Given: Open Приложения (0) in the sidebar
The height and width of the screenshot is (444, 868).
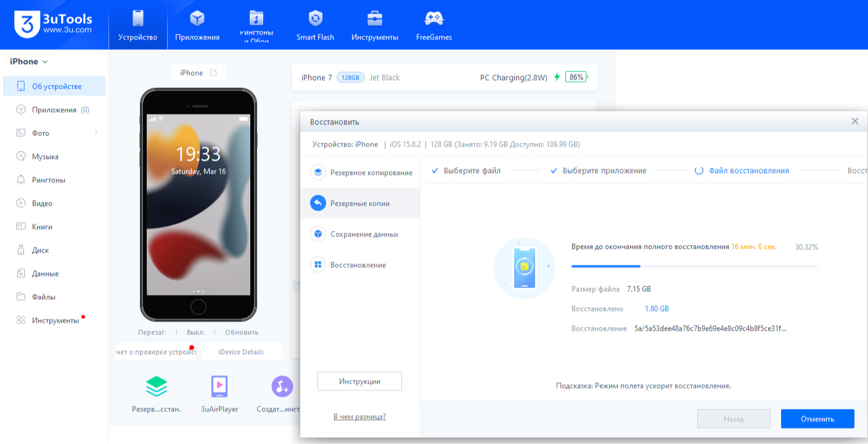Looking at the screenshot, I should tap(54, 110).
